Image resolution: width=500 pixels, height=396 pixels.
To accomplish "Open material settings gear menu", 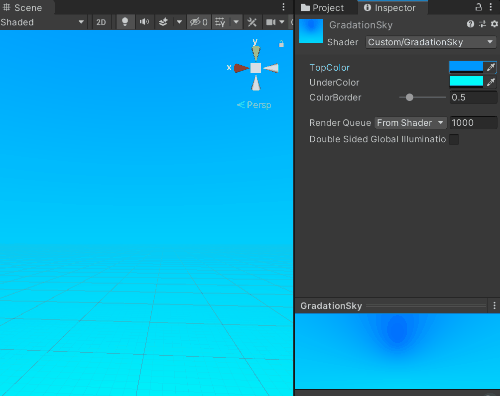I will [494, 24].
